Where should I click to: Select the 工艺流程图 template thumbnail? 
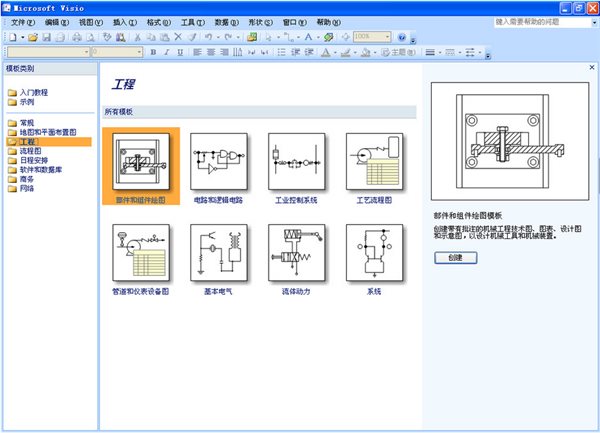(374, 161)
